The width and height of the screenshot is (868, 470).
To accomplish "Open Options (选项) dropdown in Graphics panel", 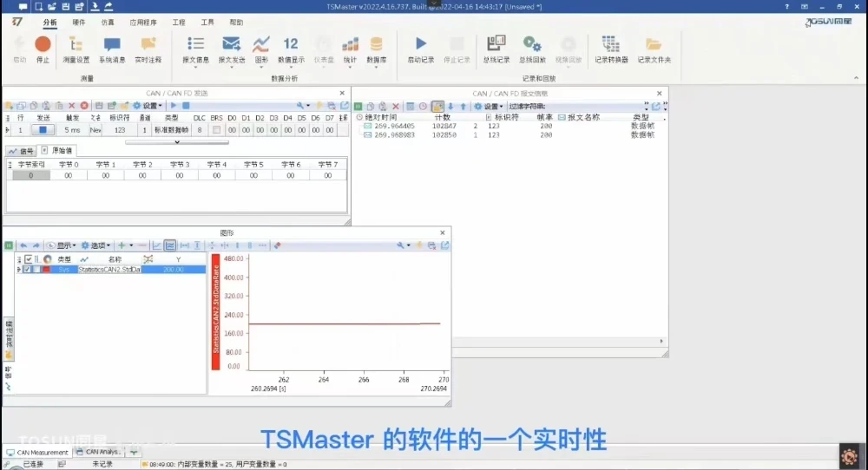I will (x=95, y=245).
